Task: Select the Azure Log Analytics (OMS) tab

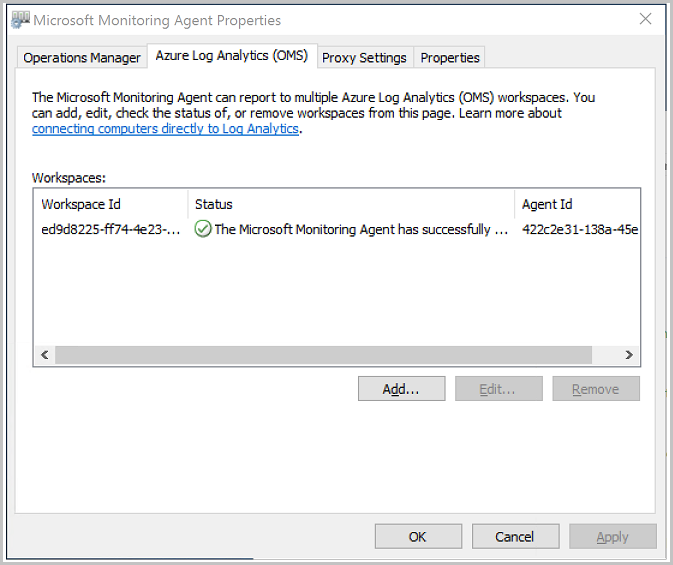Action: [x=232, y=56]
